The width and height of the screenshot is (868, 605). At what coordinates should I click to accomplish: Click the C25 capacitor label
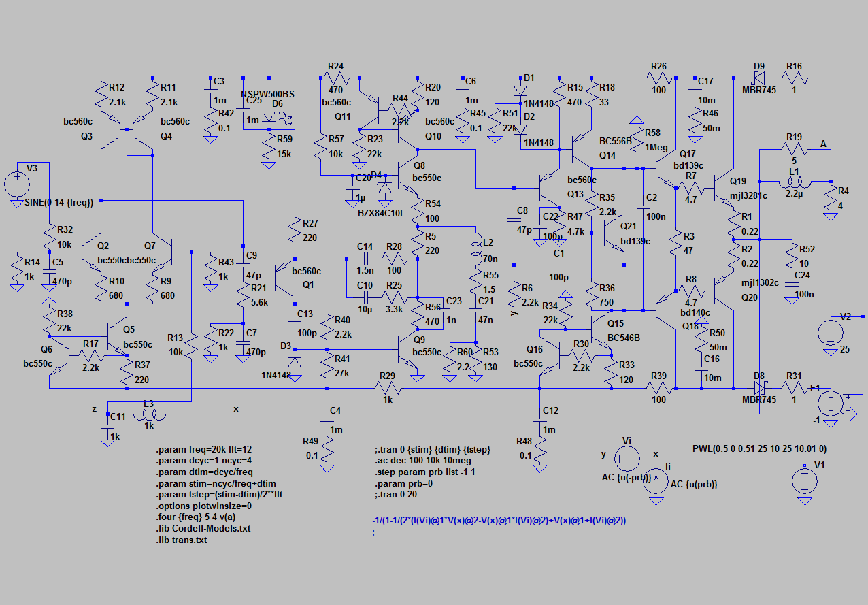point(253,100)
